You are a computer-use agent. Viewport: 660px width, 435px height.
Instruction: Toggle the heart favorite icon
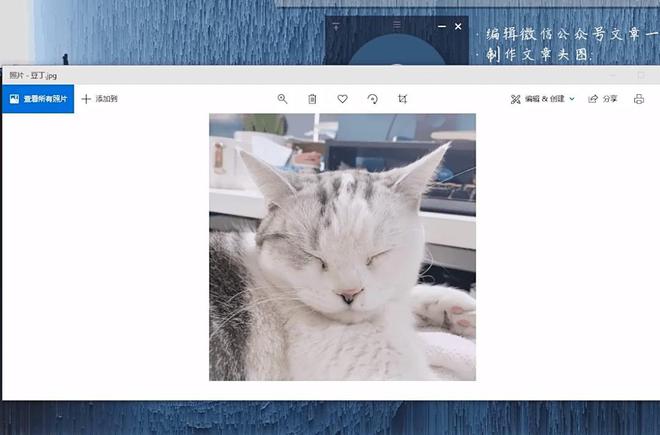click(x=342, y=99)
